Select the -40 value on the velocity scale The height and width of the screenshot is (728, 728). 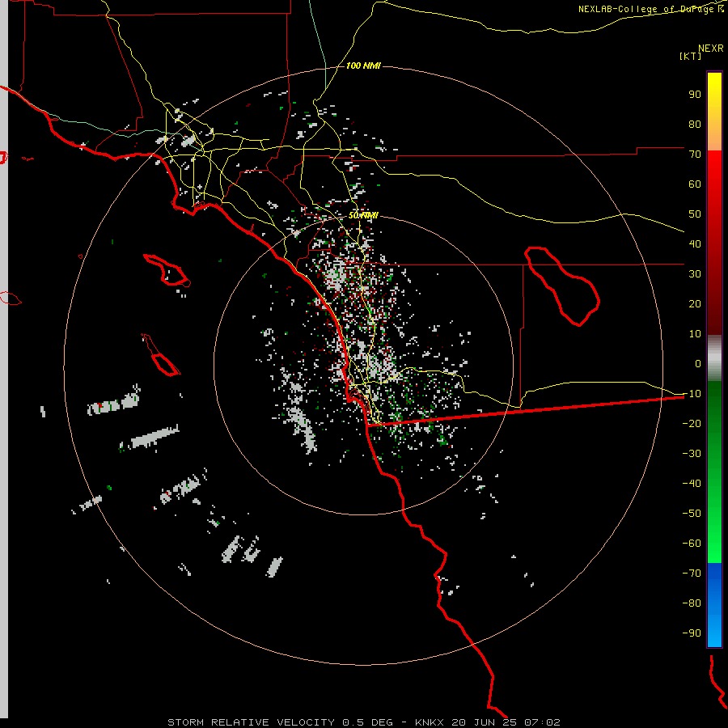(x=692, y=484)
